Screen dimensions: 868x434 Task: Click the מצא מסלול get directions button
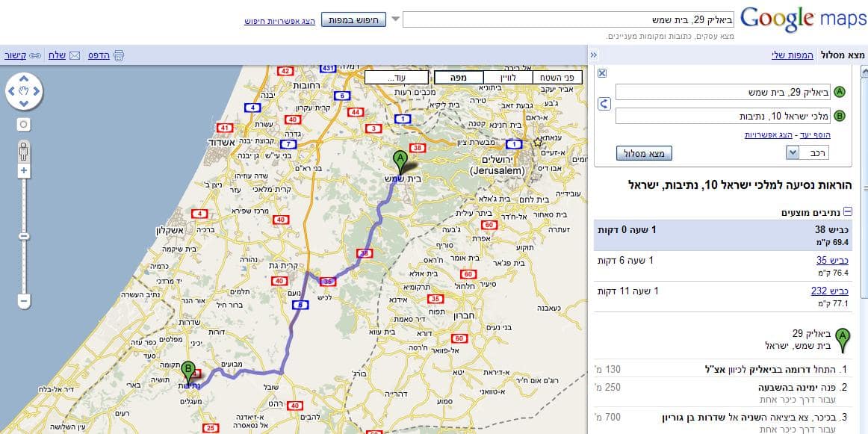point(644,153)
